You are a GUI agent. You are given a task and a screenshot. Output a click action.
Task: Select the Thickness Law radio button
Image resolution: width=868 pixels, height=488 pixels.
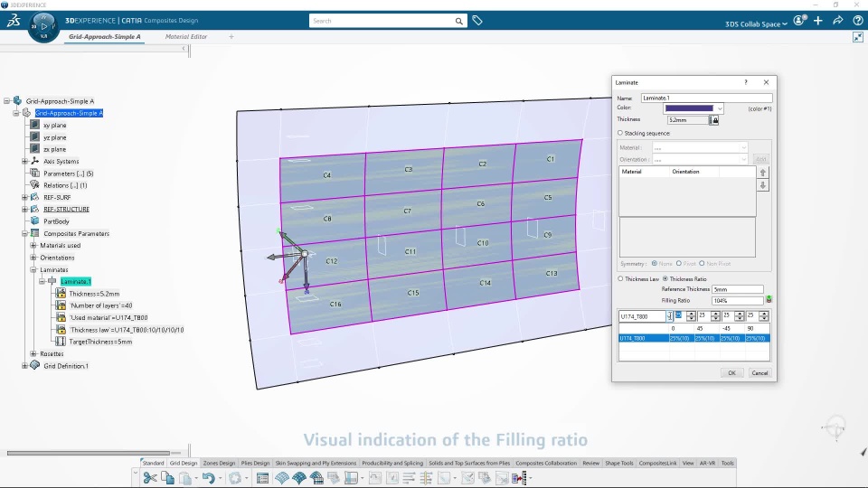pyautogui.click(x=620, y=279)
